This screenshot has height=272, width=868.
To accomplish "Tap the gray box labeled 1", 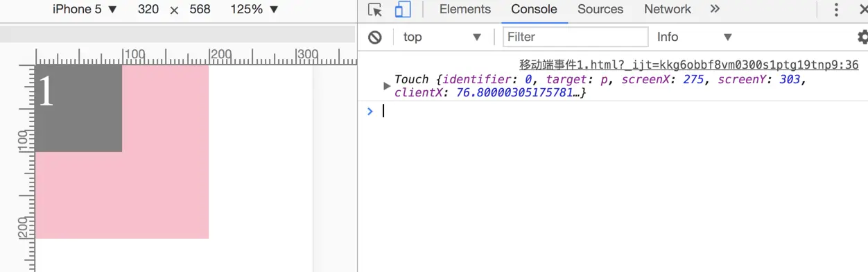I will point(78,108).
